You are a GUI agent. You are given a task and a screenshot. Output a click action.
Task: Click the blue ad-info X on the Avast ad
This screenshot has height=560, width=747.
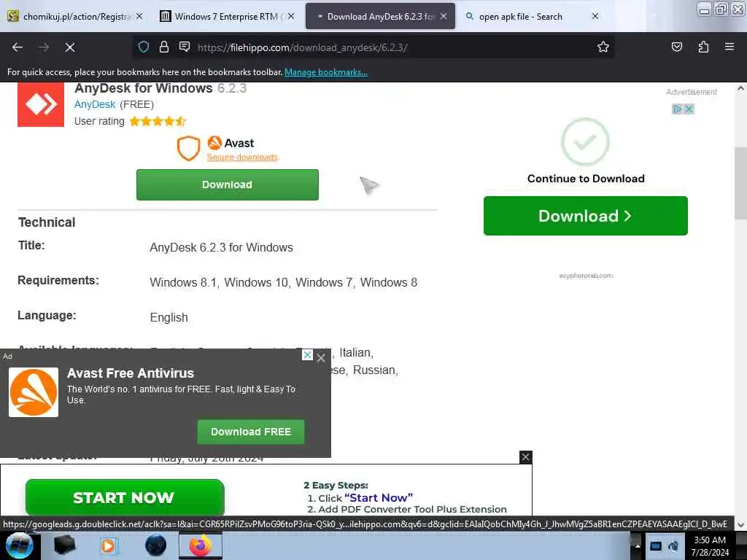[308, 355]
